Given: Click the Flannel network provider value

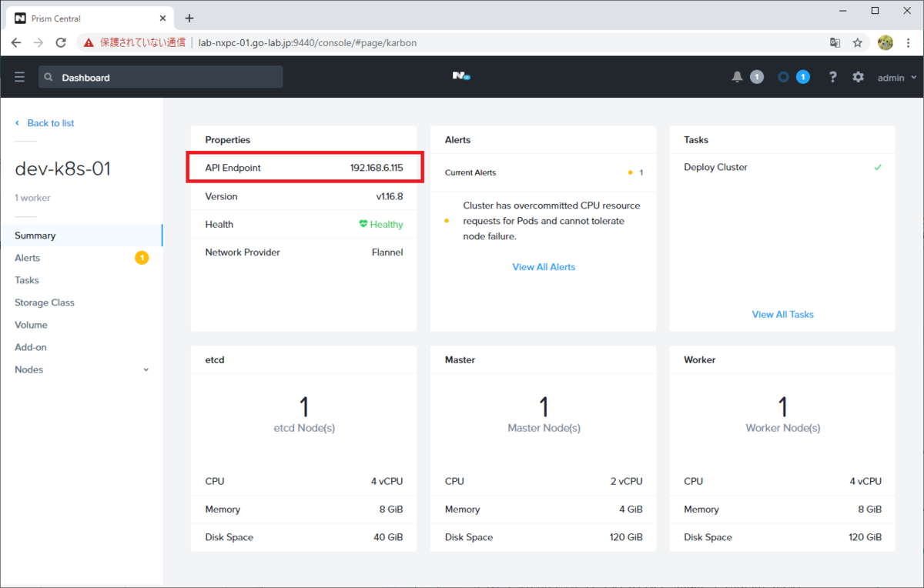Looking at the screenshot, I should [387, 252].
